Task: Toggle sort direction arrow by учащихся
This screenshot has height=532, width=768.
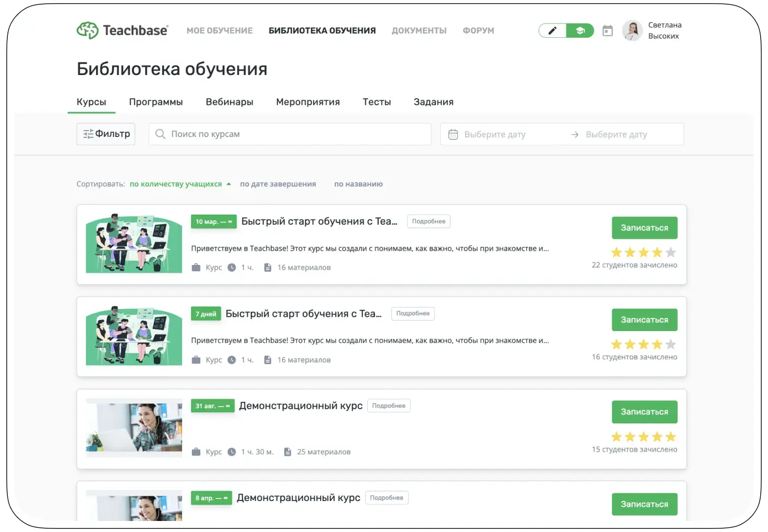Action: coord(229,184)
